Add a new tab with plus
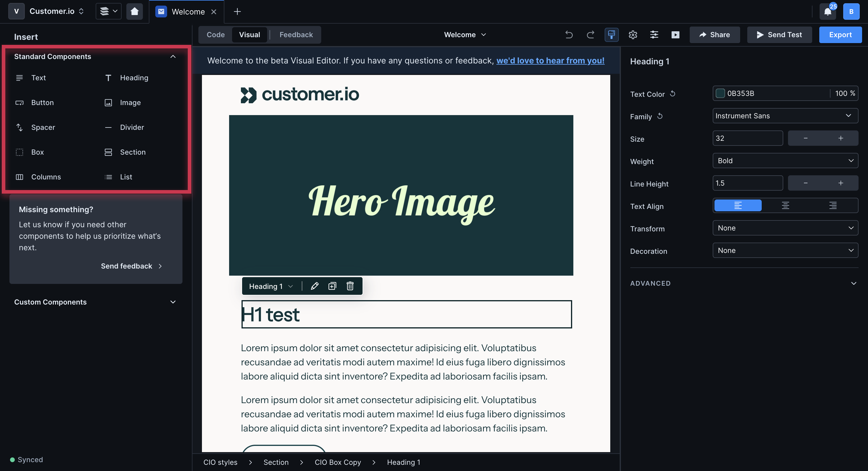This screenshot has width=868, height=471. pos(237,12)
